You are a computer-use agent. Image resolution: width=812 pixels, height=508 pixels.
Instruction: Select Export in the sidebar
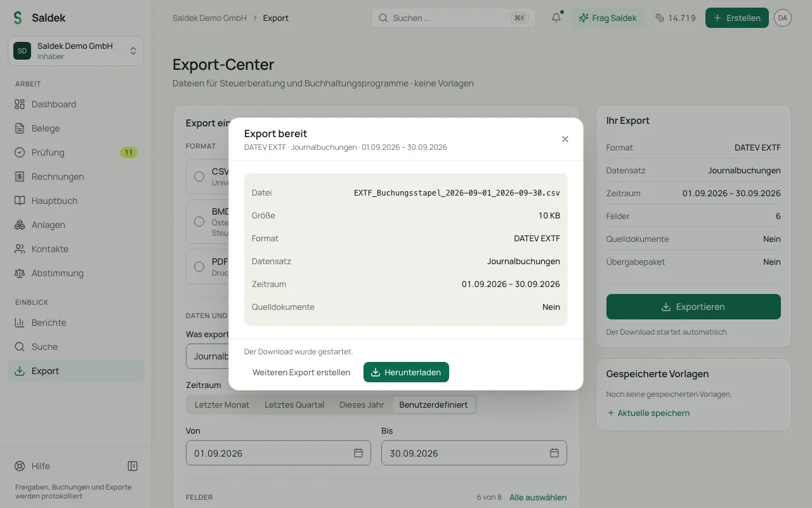(x=76, y=371)
